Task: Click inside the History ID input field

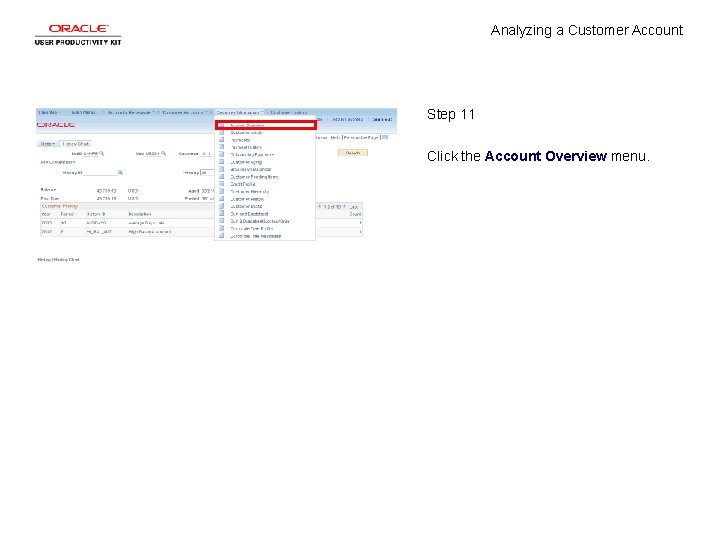Action: pyautogui.click(x=100, y=173)
